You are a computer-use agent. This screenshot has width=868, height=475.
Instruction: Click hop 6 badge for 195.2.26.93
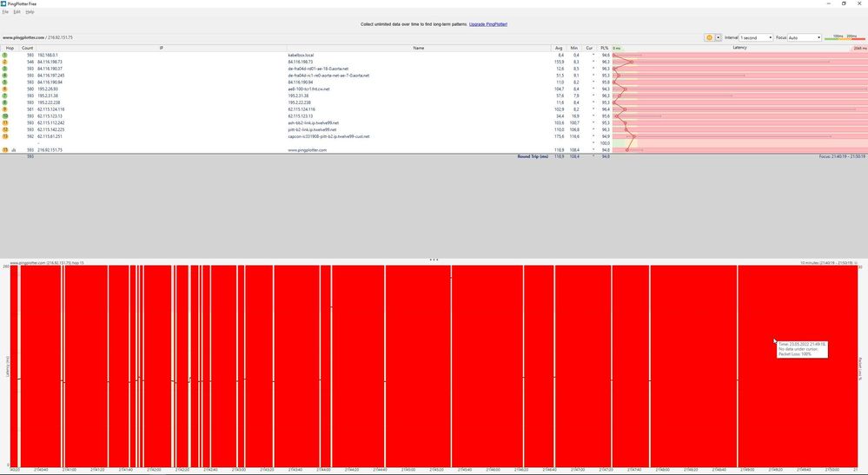pyautogui.click(x=5, y=89)
